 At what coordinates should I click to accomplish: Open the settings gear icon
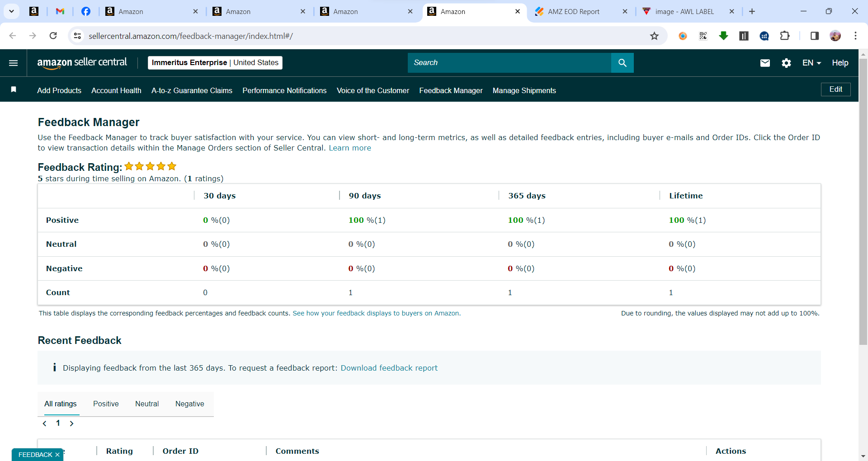click(787, 63)
